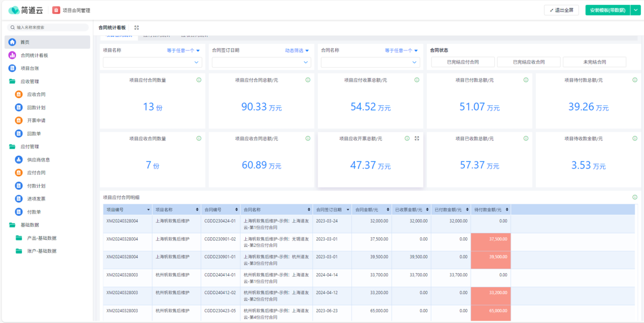
Task: Expand arrow next to 安装模板 button
Action: pos(635,10)
